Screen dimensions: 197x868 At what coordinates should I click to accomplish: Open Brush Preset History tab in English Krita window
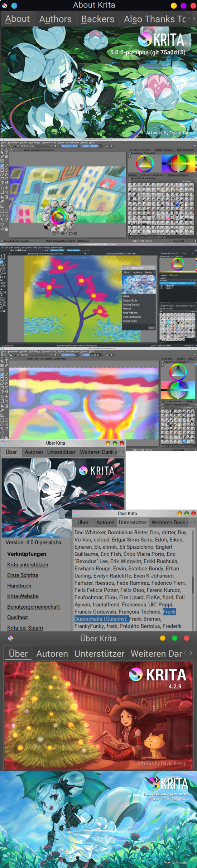[x=186, y=306]
